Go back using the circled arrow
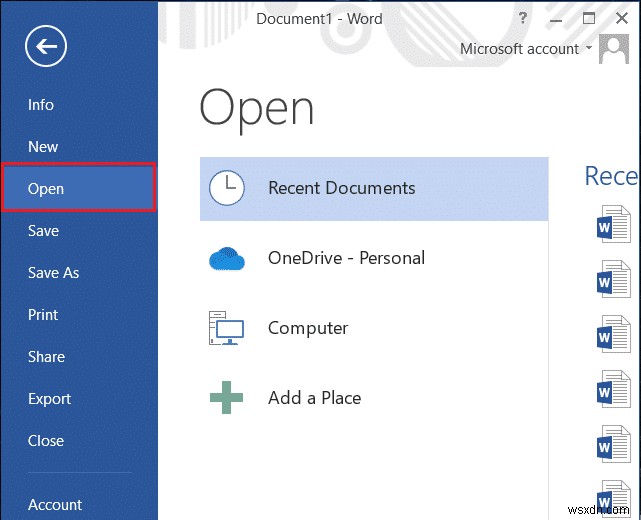This screenshot has width=641, height=520. [x=46, y=46]
